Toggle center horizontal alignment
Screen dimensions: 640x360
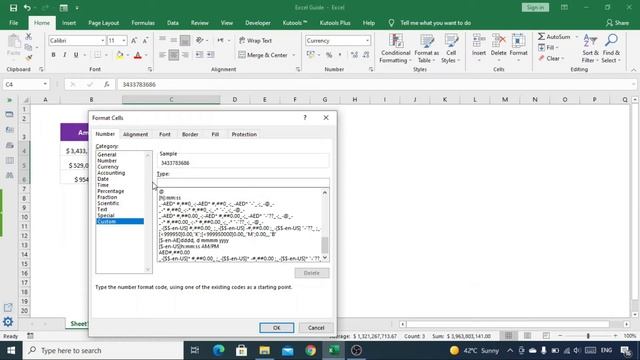pos(173,55)
